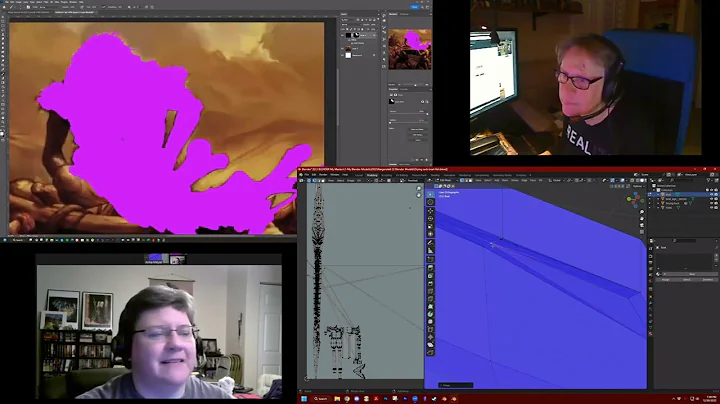The width and height of the screenshot is (720, 404).
Task: Toggle visibility of Collection in Blender's outliner
Action: pyautogui.click(x=712, y=190)
